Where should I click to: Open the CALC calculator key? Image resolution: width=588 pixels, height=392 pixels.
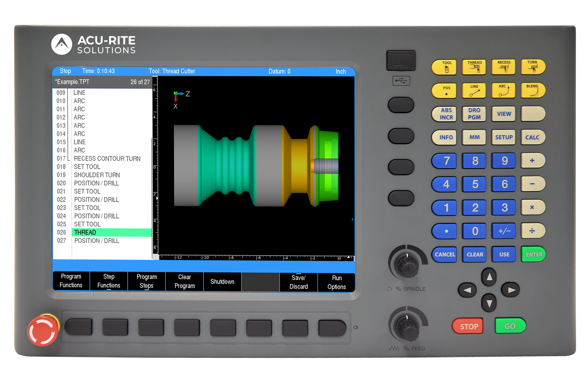point(533,137)
